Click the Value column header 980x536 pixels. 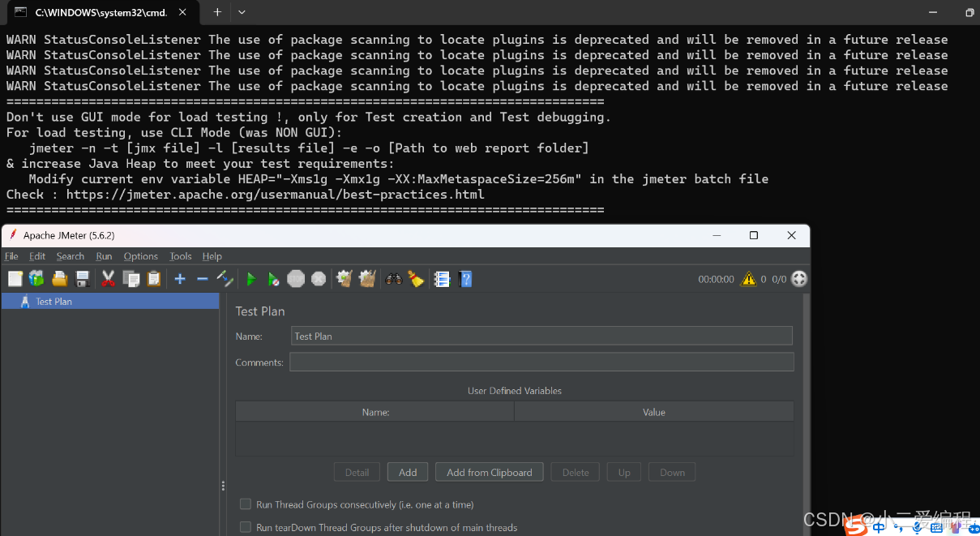[x=654, y=412]
